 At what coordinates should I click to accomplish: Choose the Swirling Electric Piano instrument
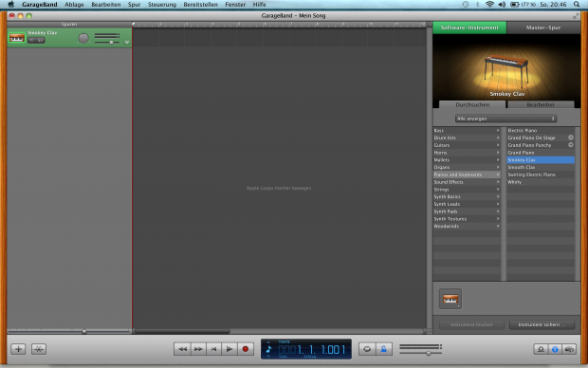[x=541, y=175]
